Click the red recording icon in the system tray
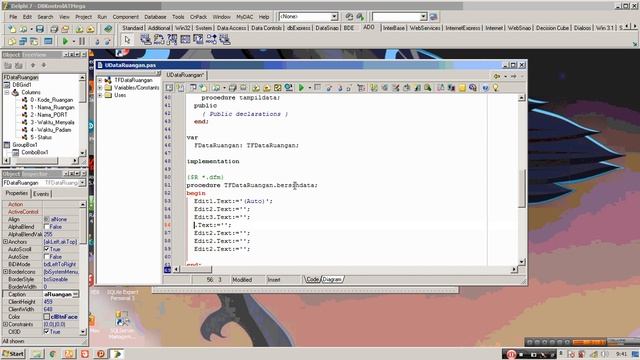This screenshot has height=360, width=640. point(511,354)
